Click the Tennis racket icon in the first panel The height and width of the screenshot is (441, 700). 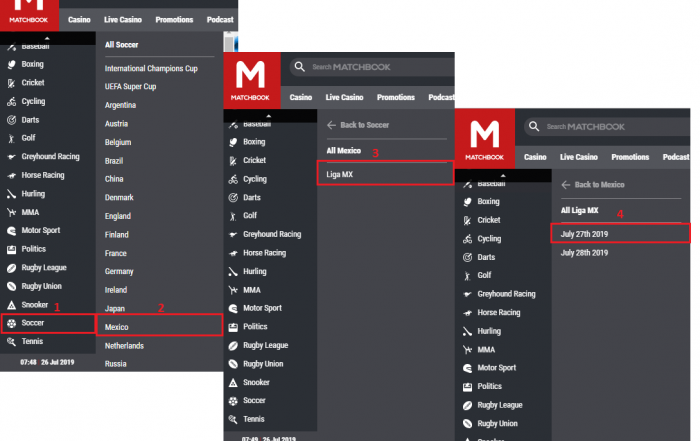(12, 341)
